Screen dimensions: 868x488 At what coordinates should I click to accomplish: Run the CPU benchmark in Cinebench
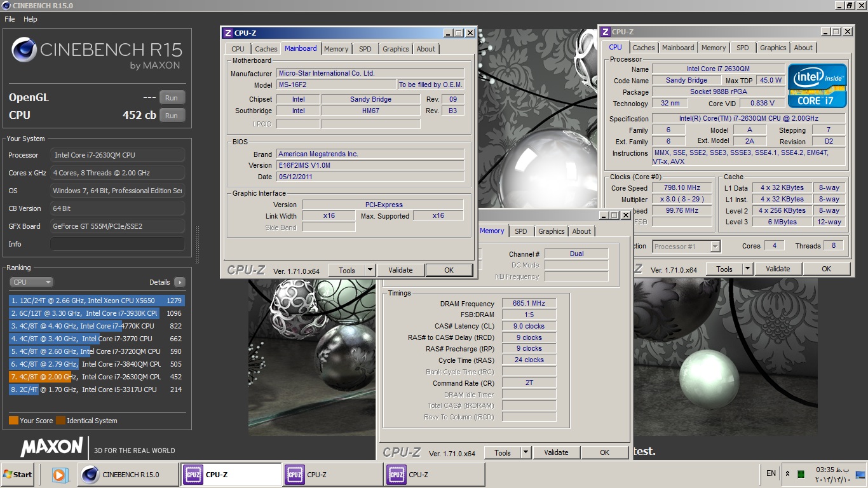[x=172, y=116]
